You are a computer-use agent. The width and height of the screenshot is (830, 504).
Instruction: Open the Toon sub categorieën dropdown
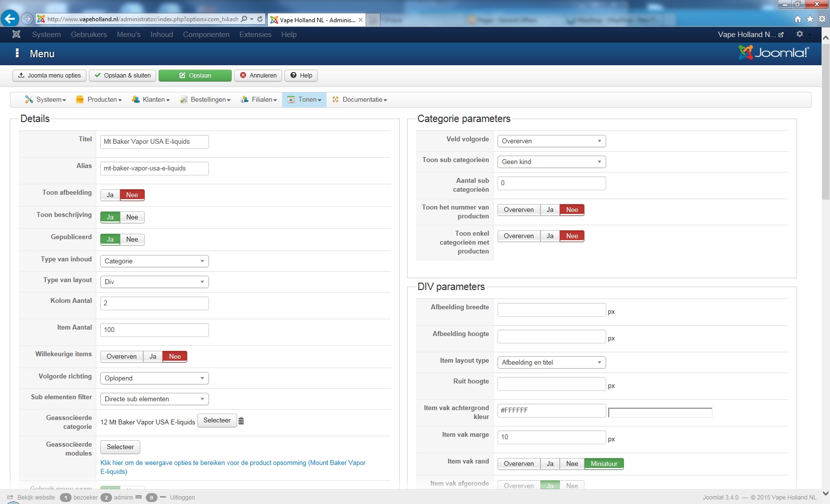[x=552, y=162]
